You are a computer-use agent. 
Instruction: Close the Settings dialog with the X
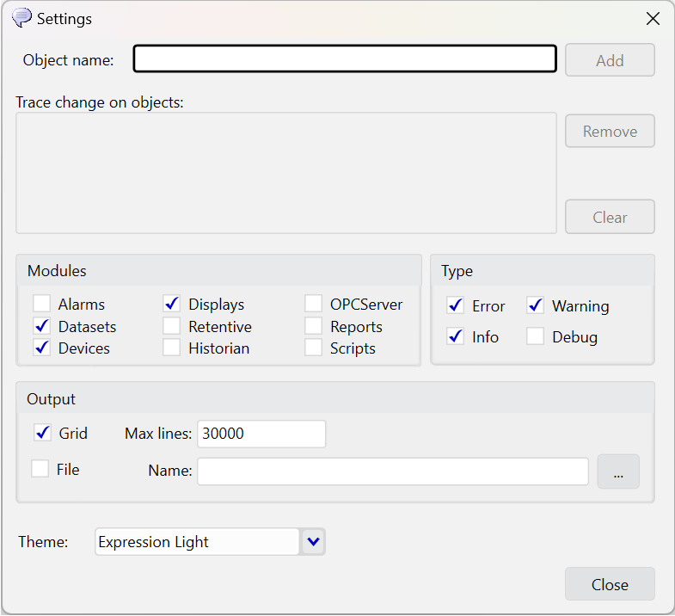pos(653,19)
